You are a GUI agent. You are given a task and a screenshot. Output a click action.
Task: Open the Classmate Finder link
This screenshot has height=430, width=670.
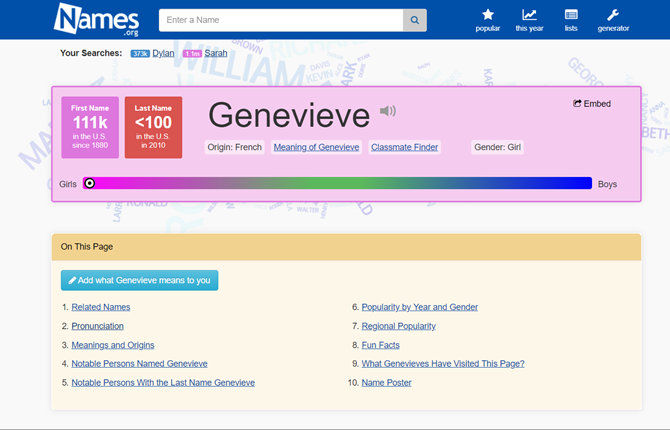tap(404, 147)
